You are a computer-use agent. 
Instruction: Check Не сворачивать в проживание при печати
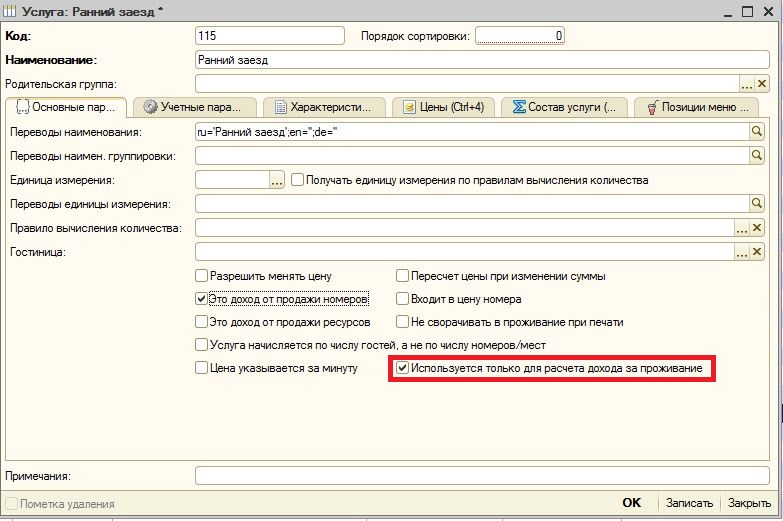(402, 322)
